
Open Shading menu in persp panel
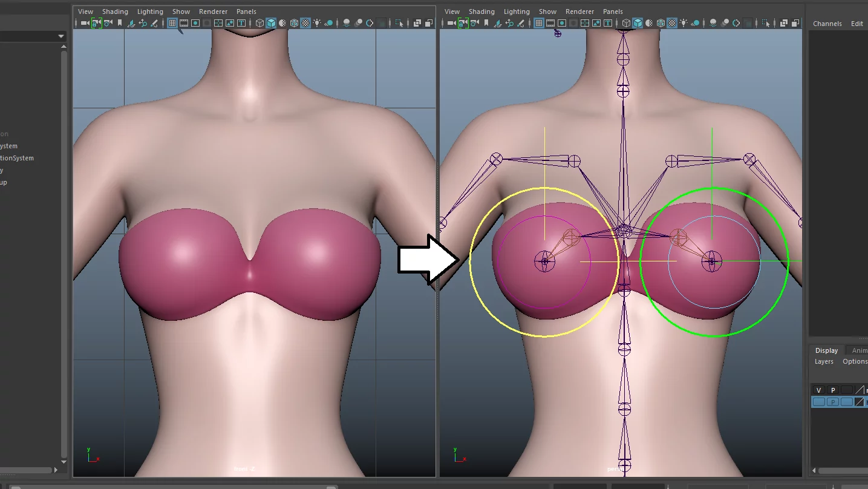point(481,11)
